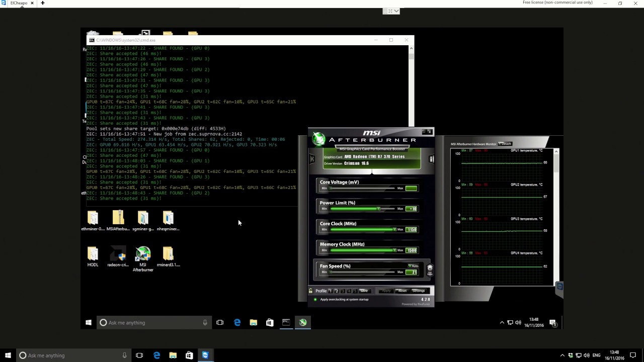Screen dimensions: 644x362
Task: Open Task View on the remote taskbar
Action: pyautogui.click(x=220, y=322)
